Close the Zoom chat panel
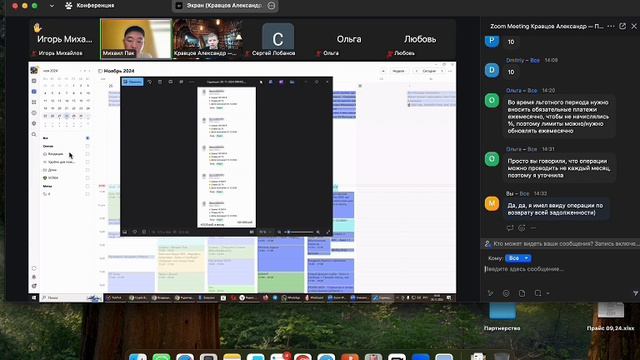Screen dimensions: 640x360 coord(634,26)
